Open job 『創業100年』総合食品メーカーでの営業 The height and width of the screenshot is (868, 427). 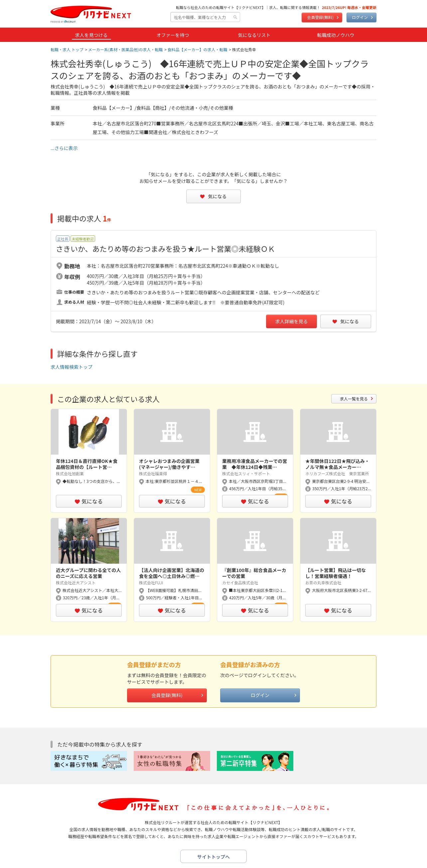(254, 573)
